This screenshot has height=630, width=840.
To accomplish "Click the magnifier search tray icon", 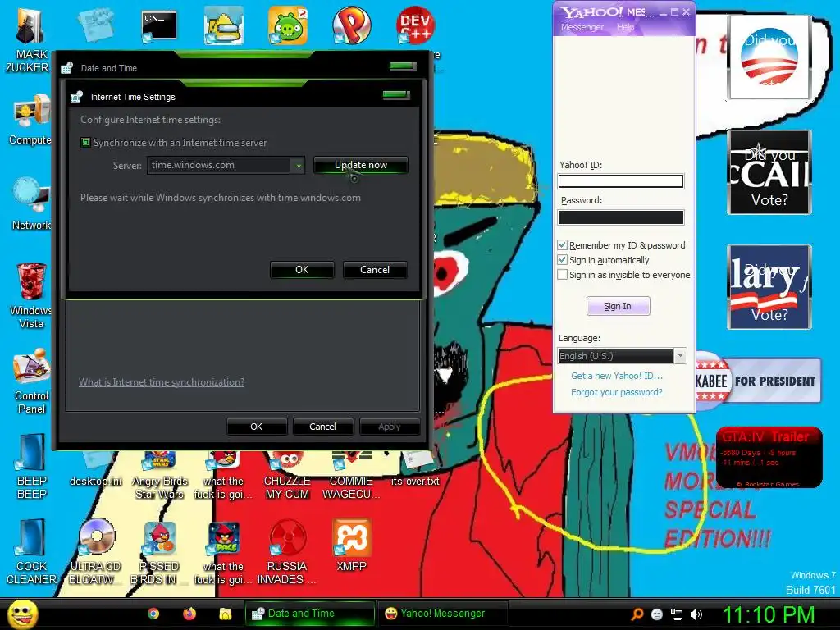I will click(637, 614).
